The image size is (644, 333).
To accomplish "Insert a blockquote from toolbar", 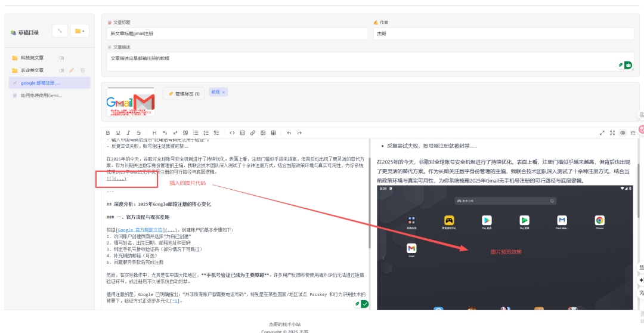I will 185,133.
